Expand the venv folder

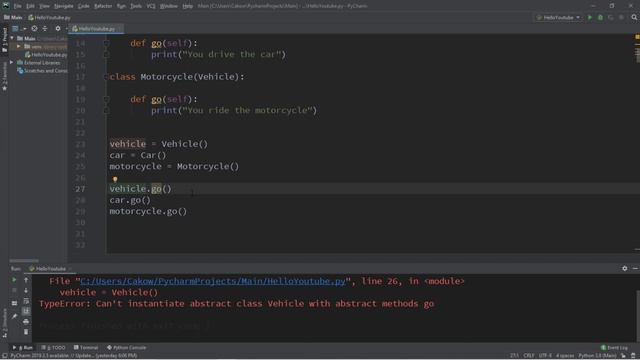pyautogui.click(x=18, y=47)
